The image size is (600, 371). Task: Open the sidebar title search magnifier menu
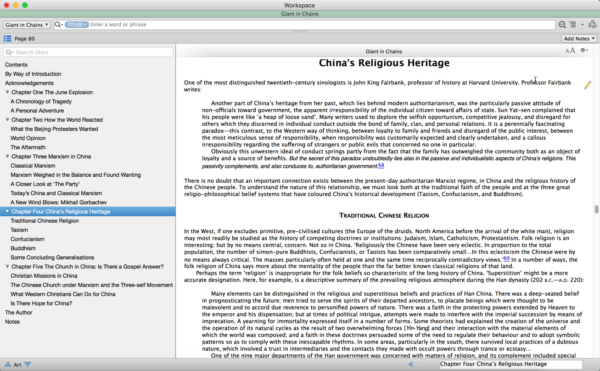(10, 52)
